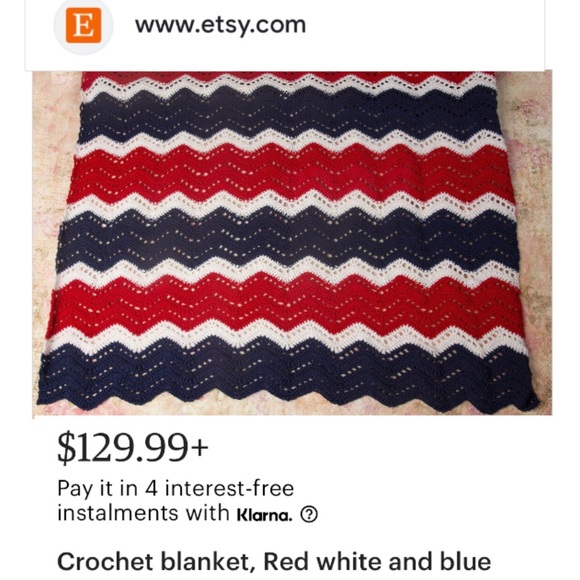Open the Klarna help question mark icon
This screenshot has height=580, width=580.
(x=309, y=514)
